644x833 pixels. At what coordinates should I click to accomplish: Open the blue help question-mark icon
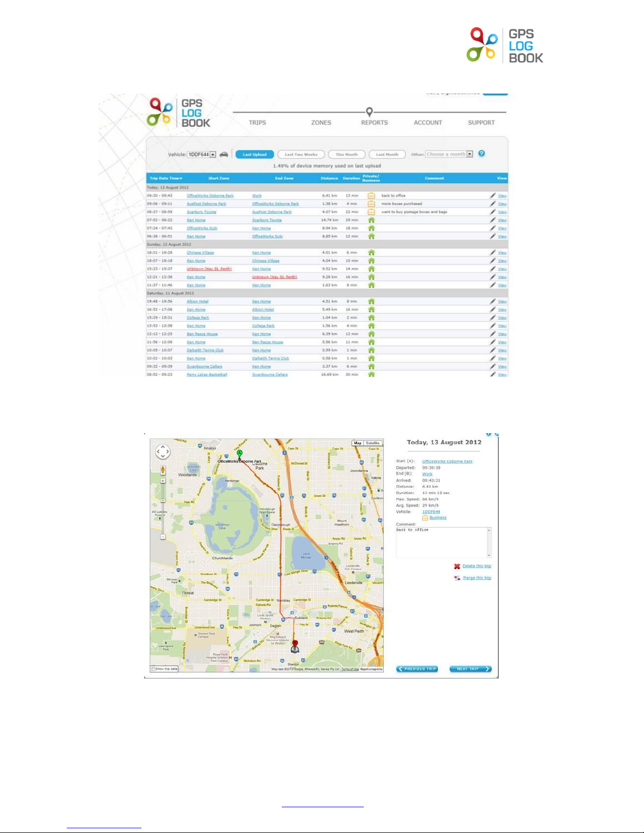482,153
